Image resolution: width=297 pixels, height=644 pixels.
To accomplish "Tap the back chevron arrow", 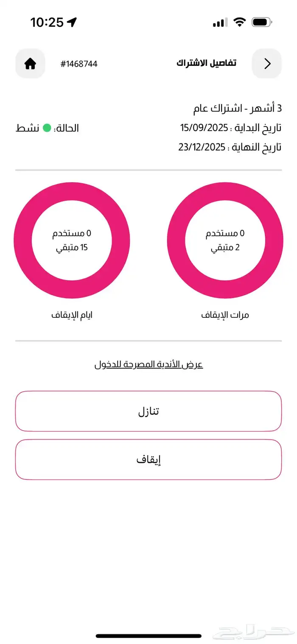I will point(267,64).
